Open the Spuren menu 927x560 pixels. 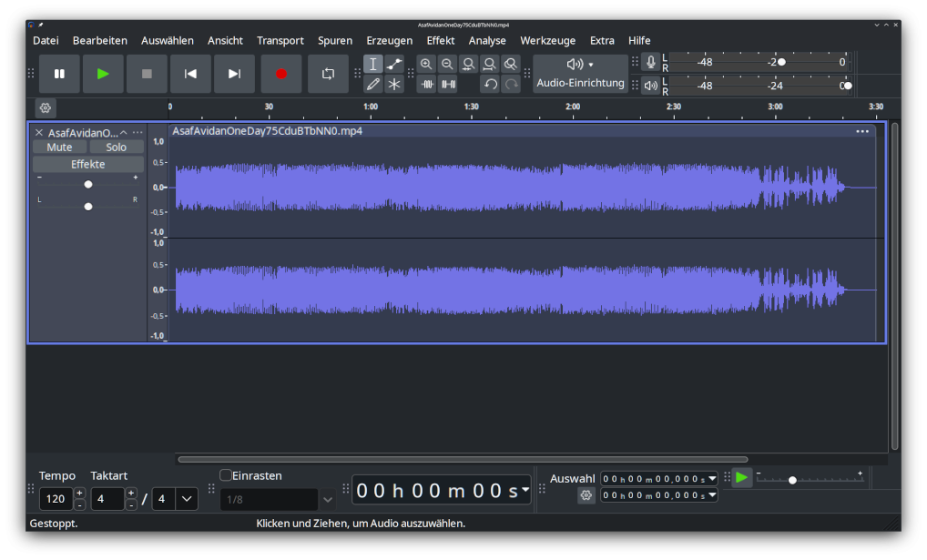(x=335, y=40)
